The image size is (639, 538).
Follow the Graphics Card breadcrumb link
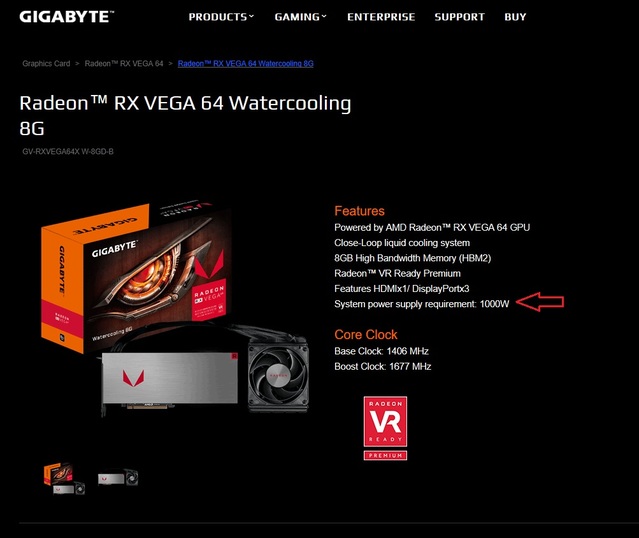coord(46,64)
